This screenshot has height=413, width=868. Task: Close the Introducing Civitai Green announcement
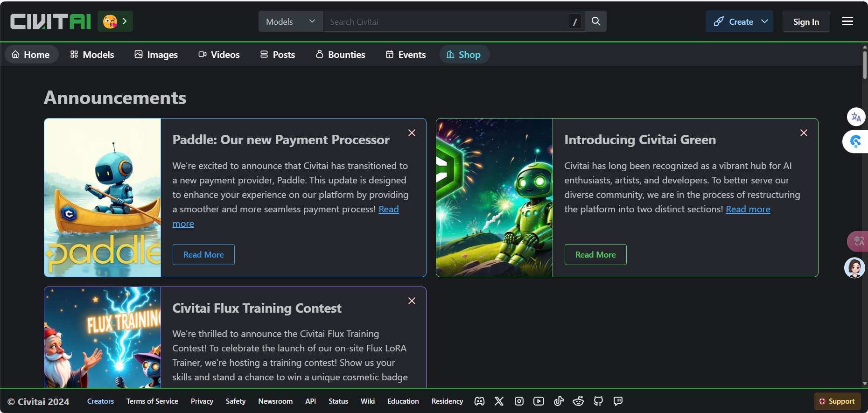click(x=804, y=133)
